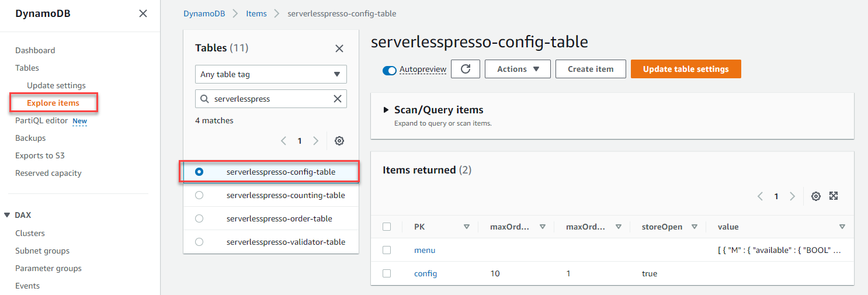The width and height of the screenshot is (868, 295).
Task: Select serverlesspresso-validator-table radio button
Action: coord(199,242)
